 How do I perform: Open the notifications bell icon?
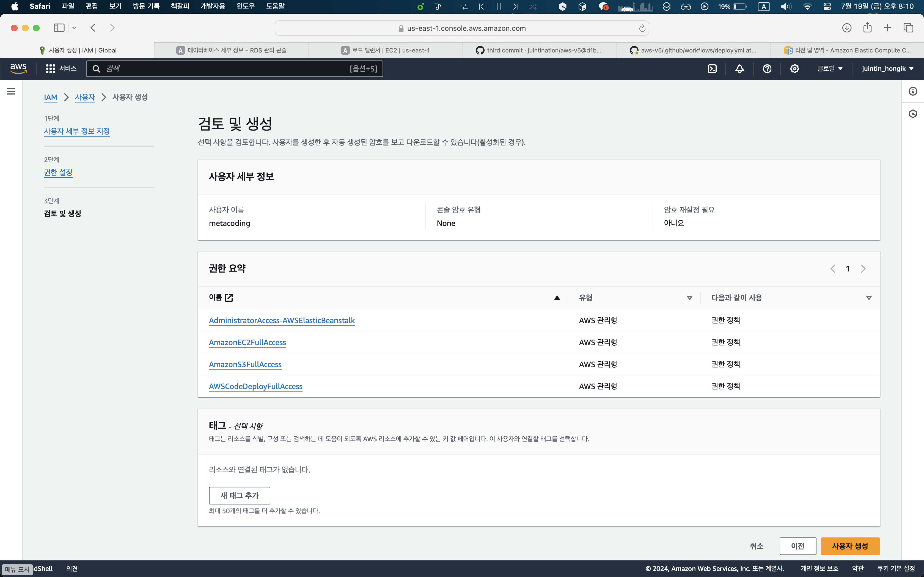pos(739,69)
